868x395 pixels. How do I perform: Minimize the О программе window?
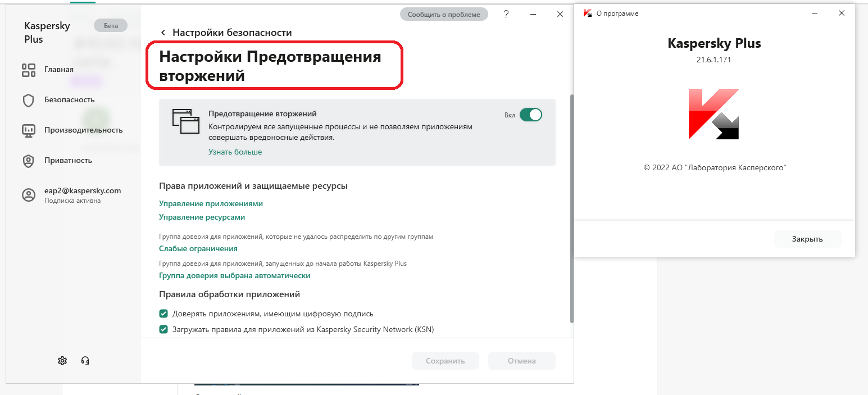(815, 13)
